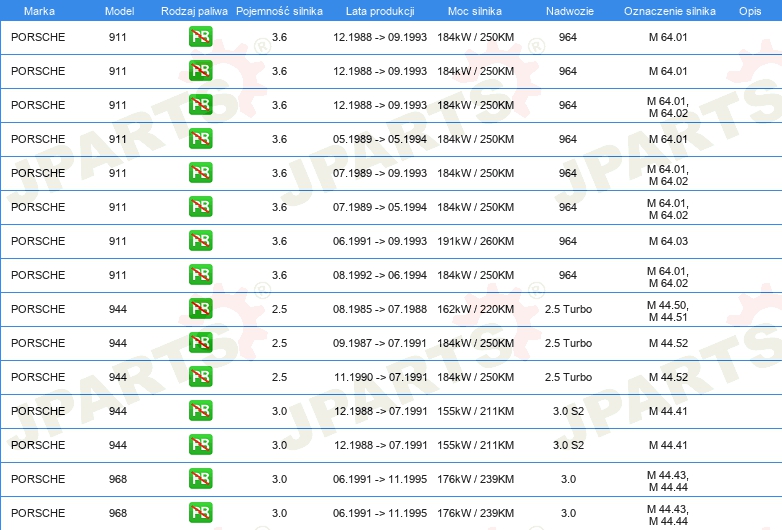Click the Marka column header
Viewport: 782px width, 530px height.
39,11
